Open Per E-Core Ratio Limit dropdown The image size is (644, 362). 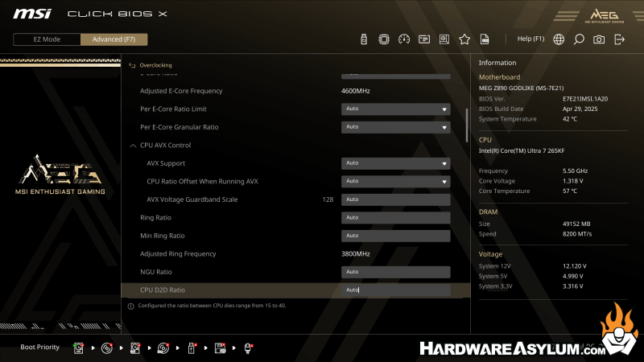click(x=395, y=109)
